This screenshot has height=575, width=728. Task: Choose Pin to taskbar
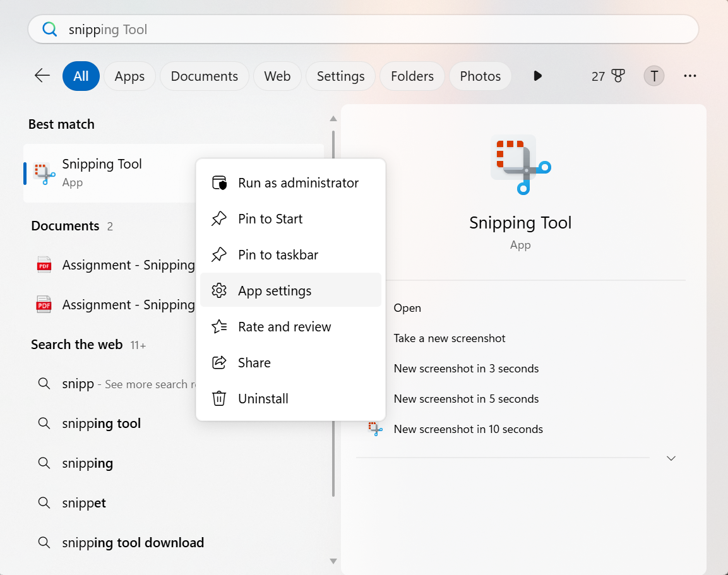[x=290, y=255]
